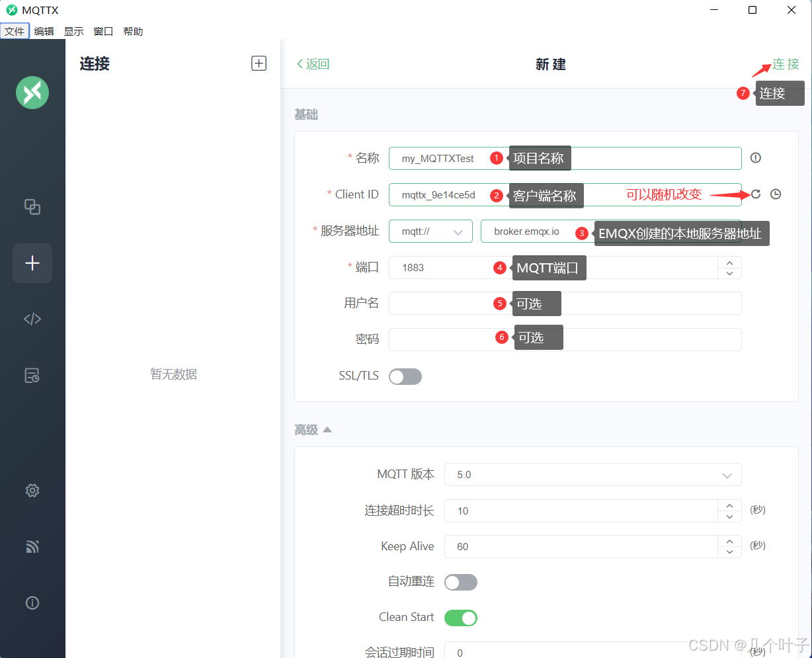
Task: Open the Settings gear in the sidebar
Action: [x=32, y=490]
